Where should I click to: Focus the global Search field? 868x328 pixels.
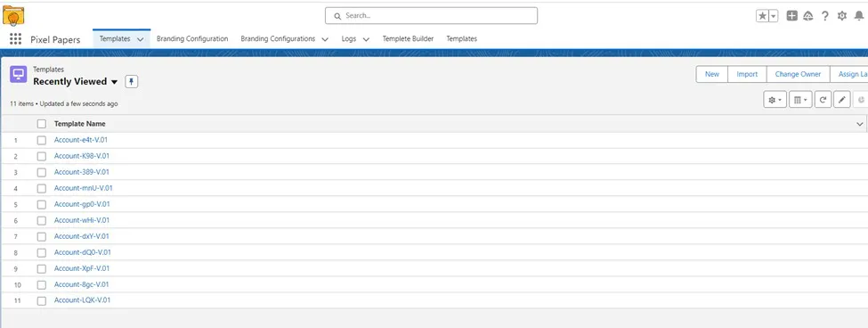pos(431,15)
